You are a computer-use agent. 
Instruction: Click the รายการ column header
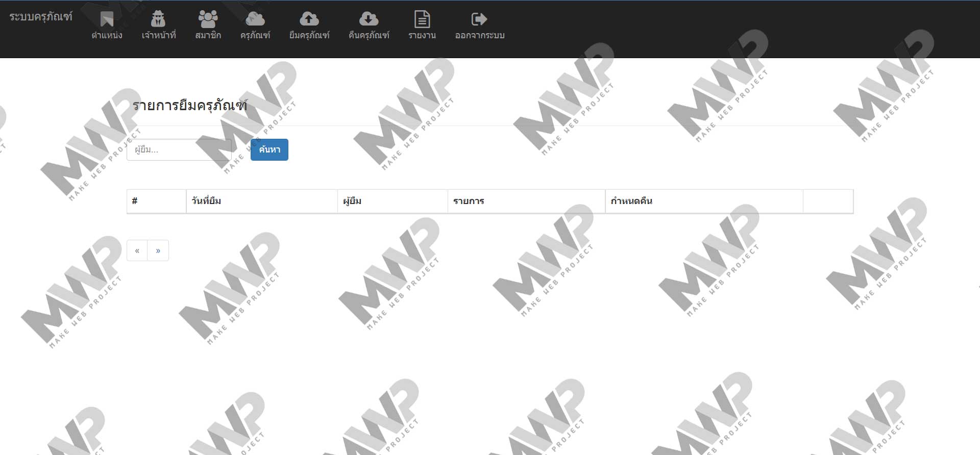526,201
